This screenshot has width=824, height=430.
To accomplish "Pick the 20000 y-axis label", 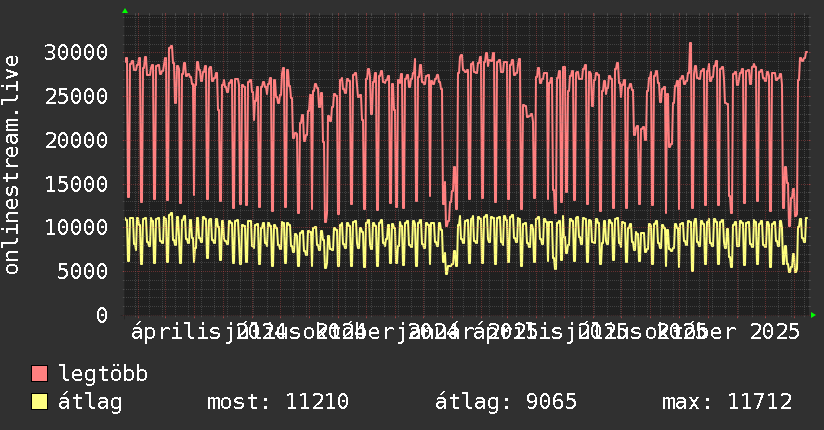I will [76, 140].
